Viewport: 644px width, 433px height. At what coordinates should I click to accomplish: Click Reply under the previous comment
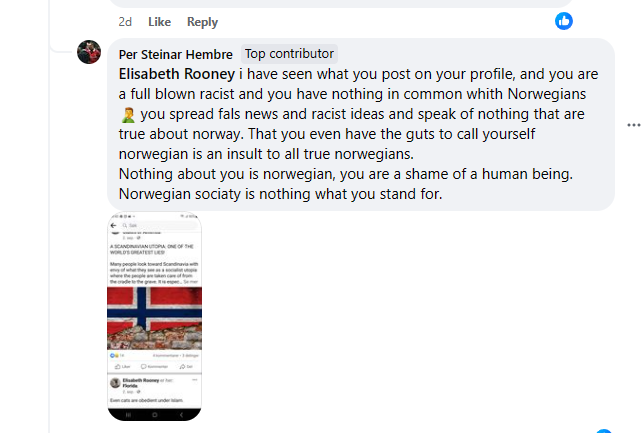pos(202,21)
